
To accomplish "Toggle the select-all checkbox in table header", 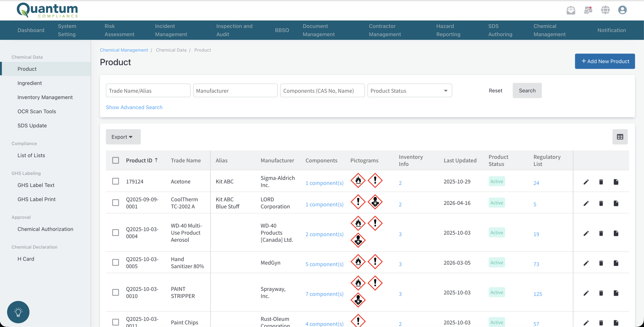I will pos(115,160).
